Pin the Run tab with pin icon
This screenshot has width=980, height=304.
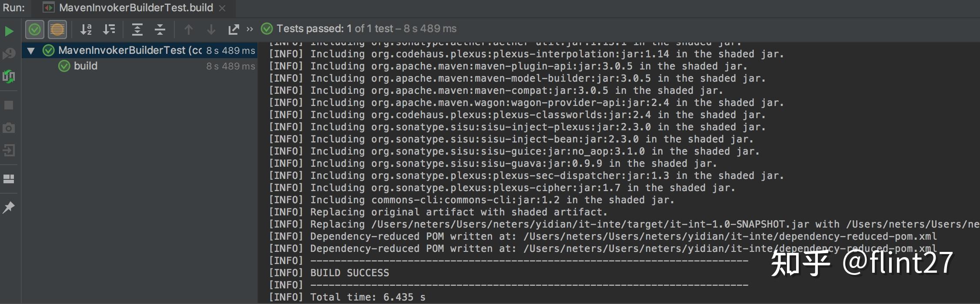(x=9, y=207)
